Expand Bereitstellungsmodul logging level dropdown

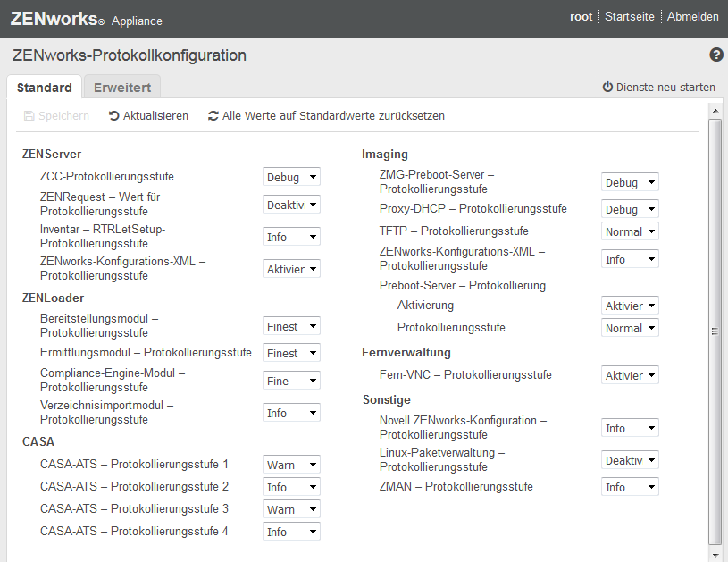click(291, 326)
